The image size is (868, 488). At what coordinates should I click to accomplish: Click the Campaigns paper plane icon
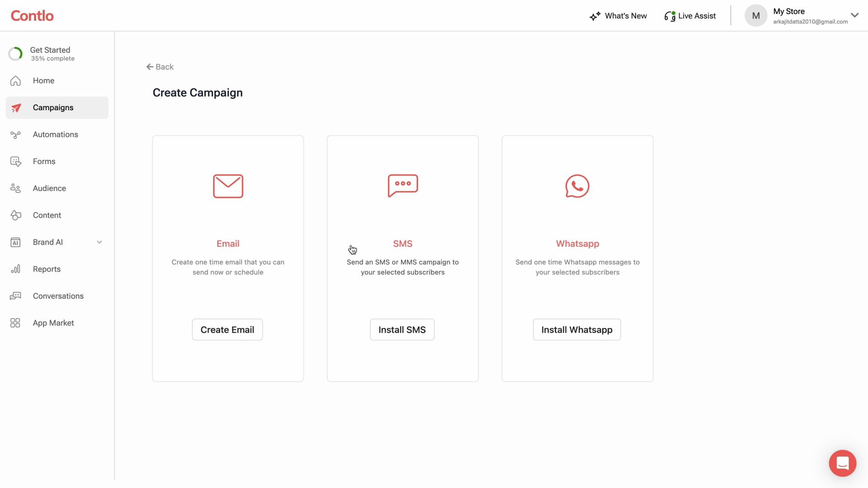(16, 108)
